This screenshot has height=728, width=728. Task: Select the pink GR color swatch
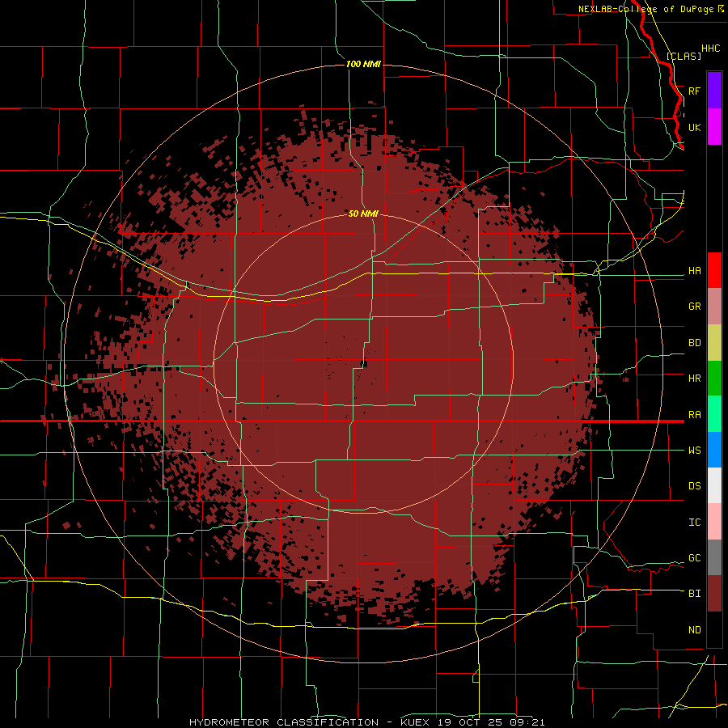coord(714,306)
